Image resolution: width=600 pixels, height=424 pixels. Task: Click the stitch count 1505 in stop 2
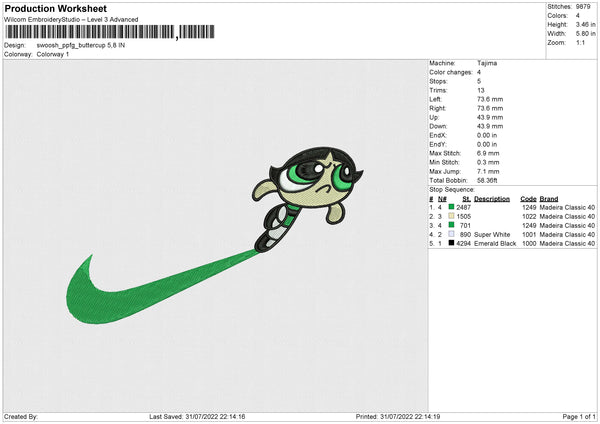[463, 217]
